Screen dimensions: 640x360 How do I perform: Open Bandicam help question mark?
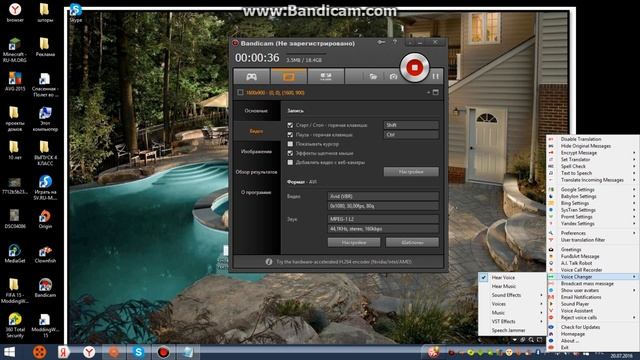click(x=394, y=42)
